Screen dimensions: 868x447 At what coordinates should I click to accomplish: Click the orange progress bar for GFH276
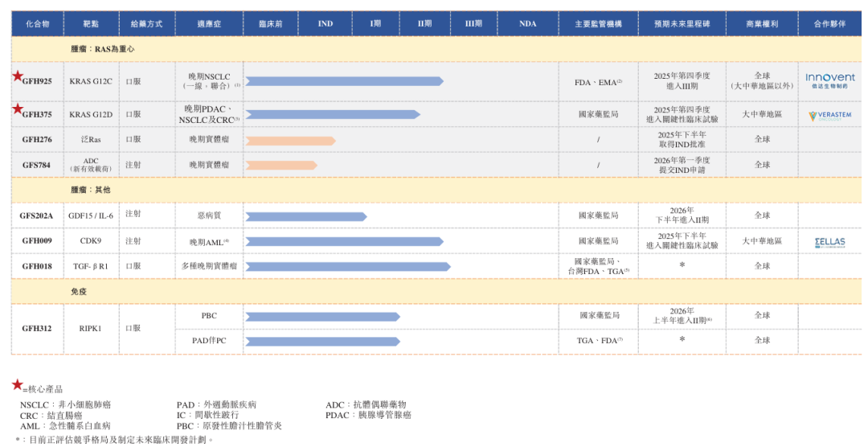click(290, 141)
